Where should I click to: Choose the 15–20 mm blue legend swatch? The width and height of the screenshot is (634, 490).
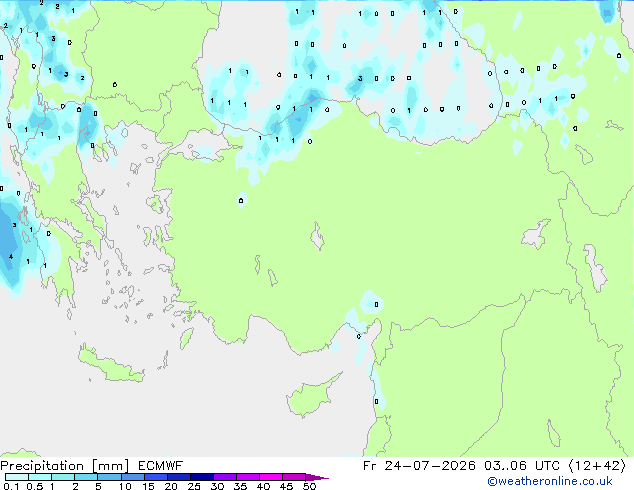click(156, 477)
